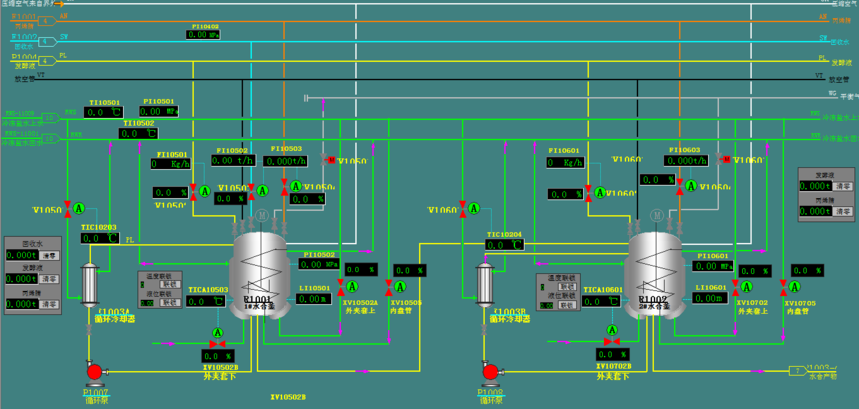Viewport: 859px width, 409px height.
Task: Click the F1002 page-link arrow
Action: pos(48,41)
